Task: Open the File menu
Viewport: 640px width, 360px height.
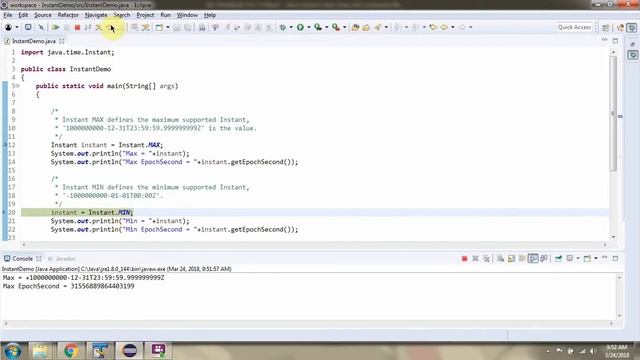Action: coord(8,15)
